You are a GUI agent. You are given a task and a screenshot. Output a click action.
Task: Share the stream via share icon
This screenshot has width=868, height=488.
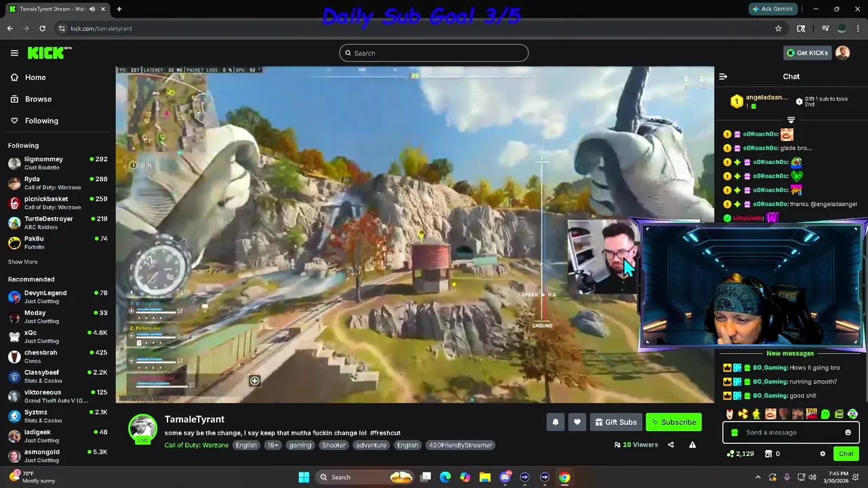point(671,445)
